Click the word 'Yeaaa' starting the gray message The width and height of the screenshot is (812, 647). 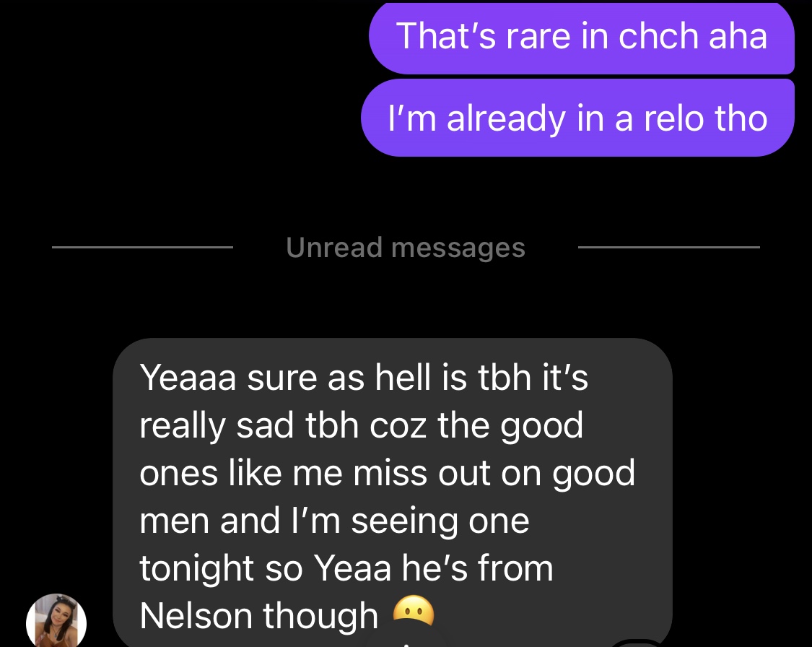pos(188,377)
